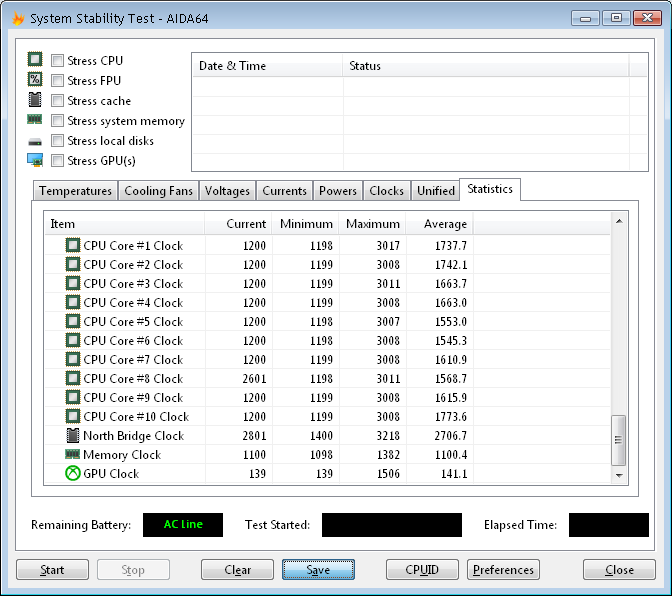
Task: Click the Clear button
Action: click(x=237, y=570)
